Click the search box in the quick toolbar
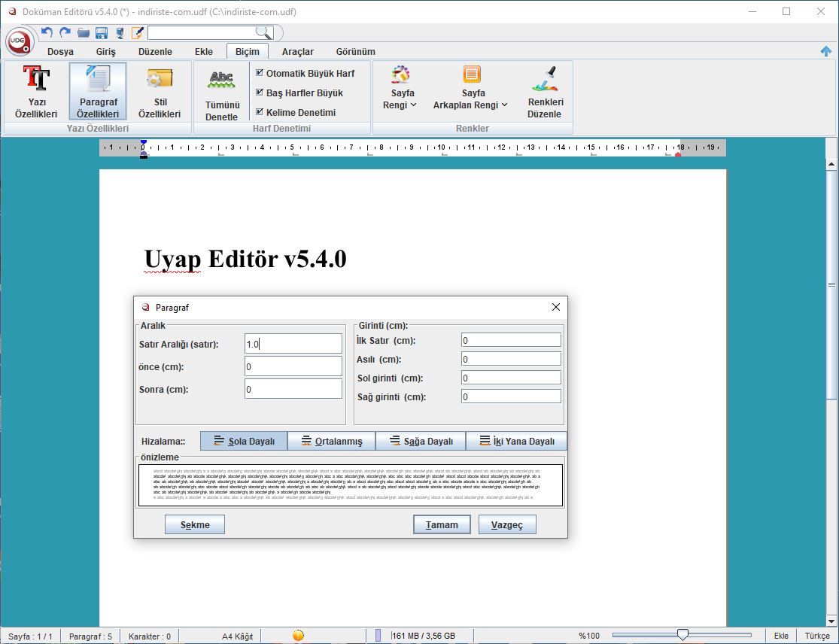Screen dimensions: 839x644 (202, 33)
